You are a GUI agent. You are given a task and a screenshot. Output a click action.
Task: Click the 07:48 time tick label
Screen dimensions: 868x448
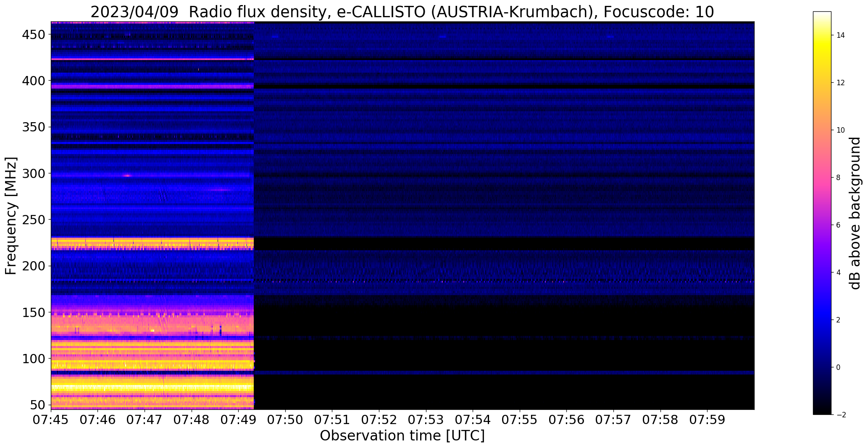tap(192, 420)
